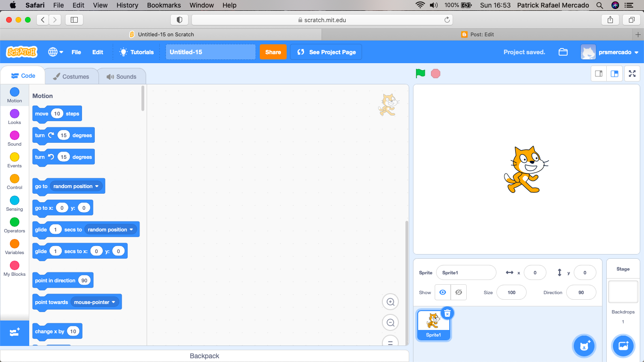
Task: Click the orange Share button
Action: [273, 52]
